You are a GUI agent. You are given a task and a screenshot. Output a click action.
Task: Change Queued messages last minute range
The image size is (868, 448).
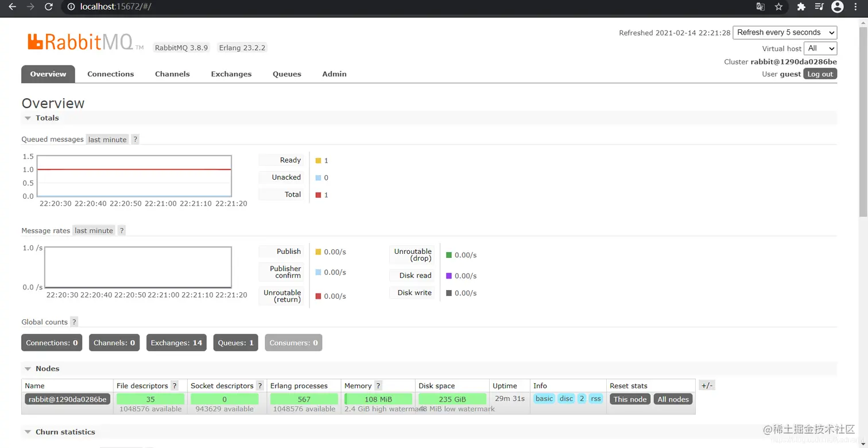click(107, 140)
